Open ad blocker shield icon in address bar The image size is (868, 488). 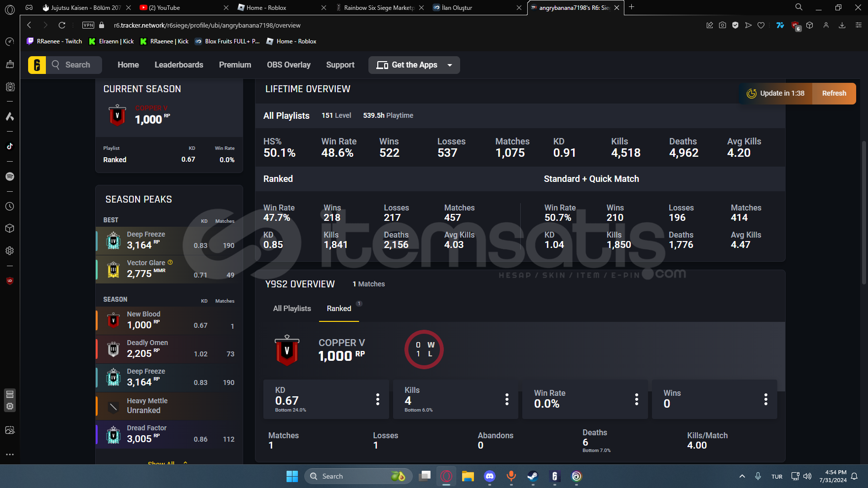point(735,25)
